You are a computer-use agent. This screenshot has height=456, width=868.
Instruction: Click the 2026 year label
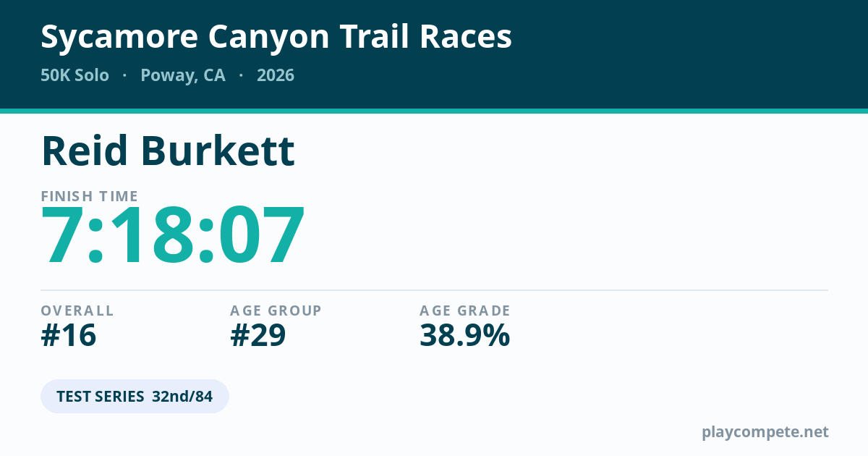(x=276, y=75)
